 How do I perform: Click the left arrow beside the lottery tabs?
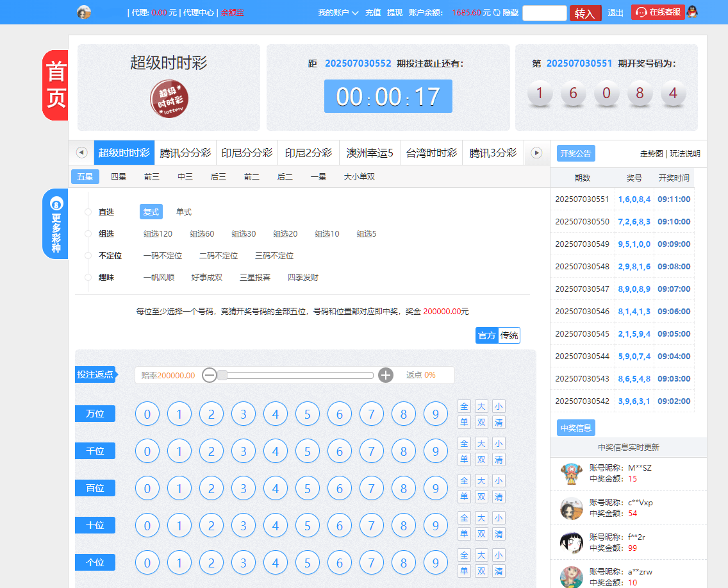[81, 153]
